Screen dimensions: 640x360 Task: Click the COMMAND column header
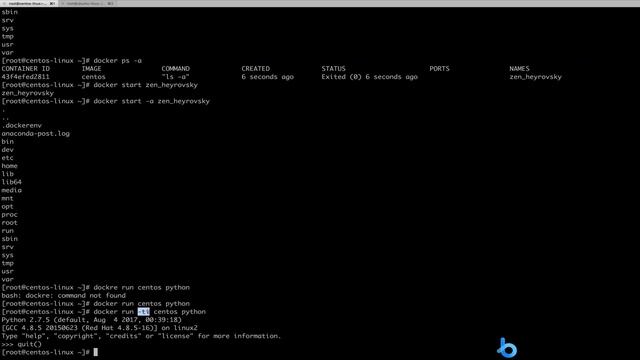176,69
